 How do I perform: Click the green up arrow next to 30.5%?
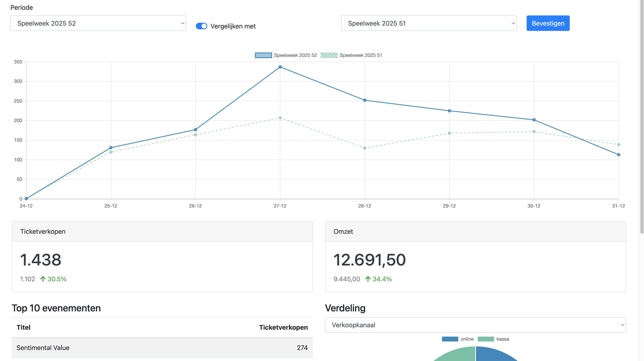[43, 279]
